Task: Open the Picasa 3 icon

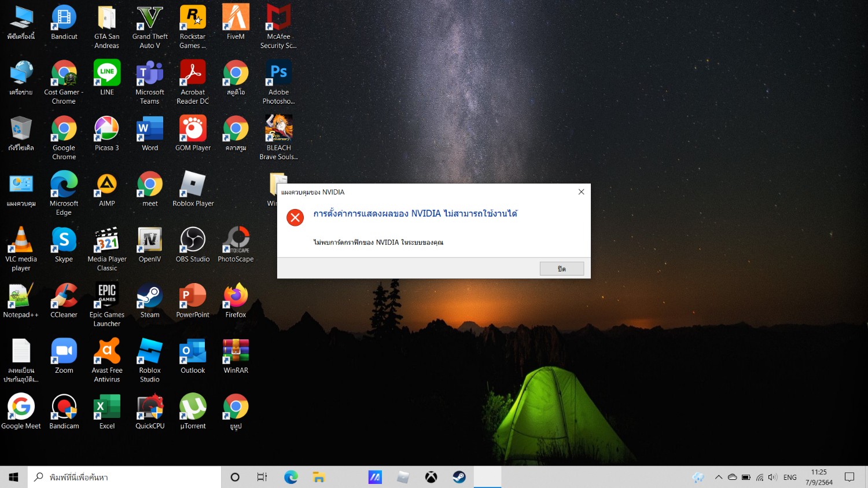Action: 107,134
